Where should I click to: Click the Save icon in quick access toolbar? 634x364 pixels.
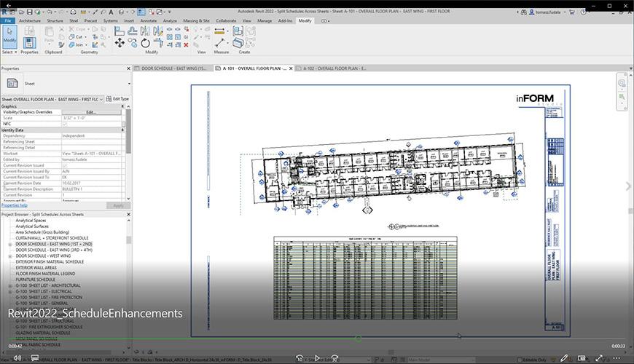(x=29, y=12)
